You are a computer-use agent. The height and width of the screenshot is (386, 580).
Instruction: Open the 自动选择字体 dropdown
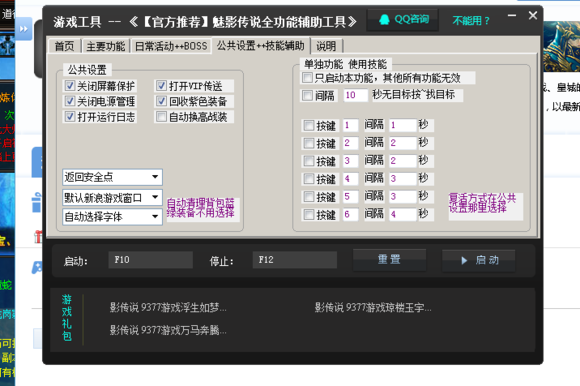click(x=112, y=217)
